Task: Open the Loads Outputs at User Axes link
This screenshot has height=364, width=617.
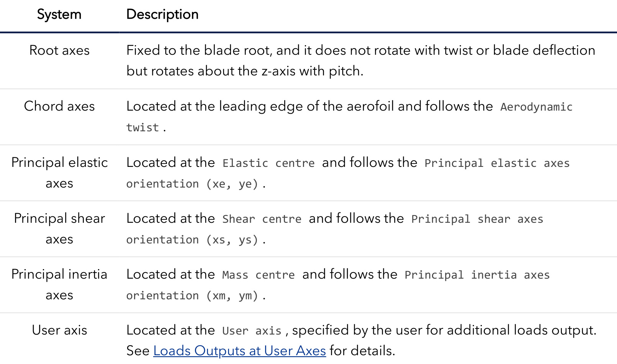Action: (239, 351)
